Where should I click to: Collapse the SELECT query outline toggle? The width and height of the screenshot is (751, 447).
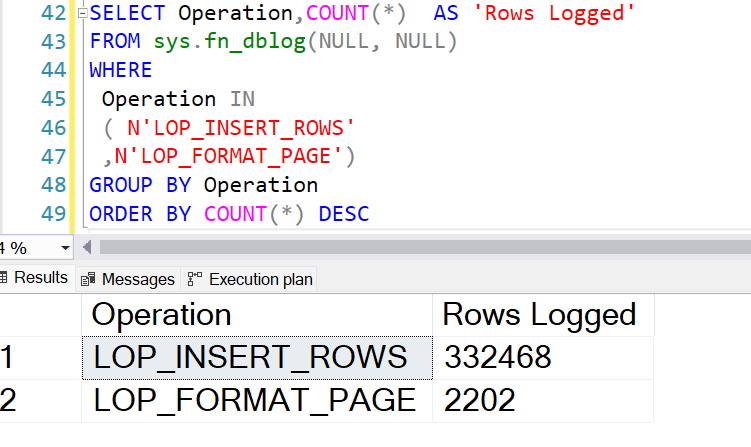tap(82, 13)
